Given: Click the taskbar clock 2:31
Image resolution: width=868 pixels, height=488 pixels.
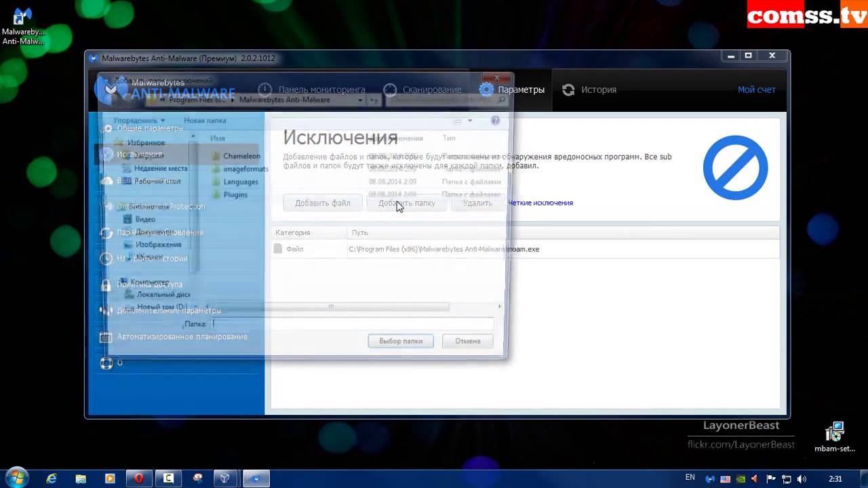Looking at the screenshot, I should click(835, 479).
